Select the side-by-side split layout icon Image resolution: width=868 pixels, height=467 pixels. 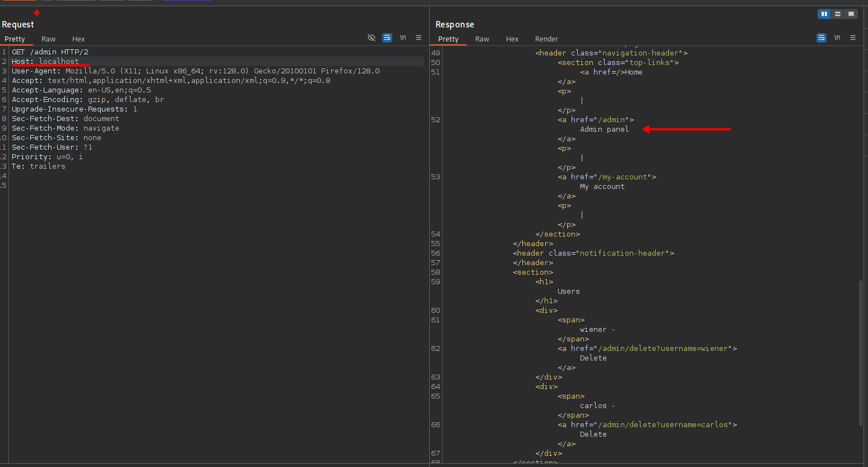pos(824,14)
